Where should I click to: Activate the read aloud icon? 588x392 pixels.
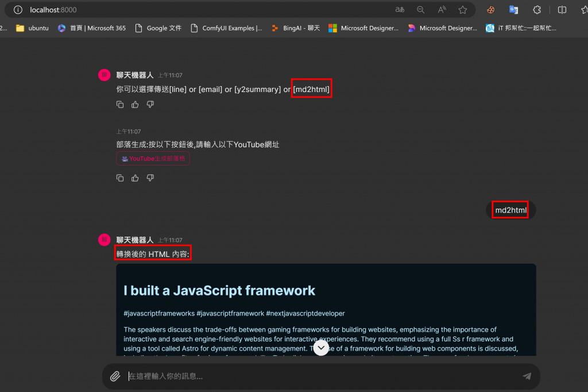(442, 10)
